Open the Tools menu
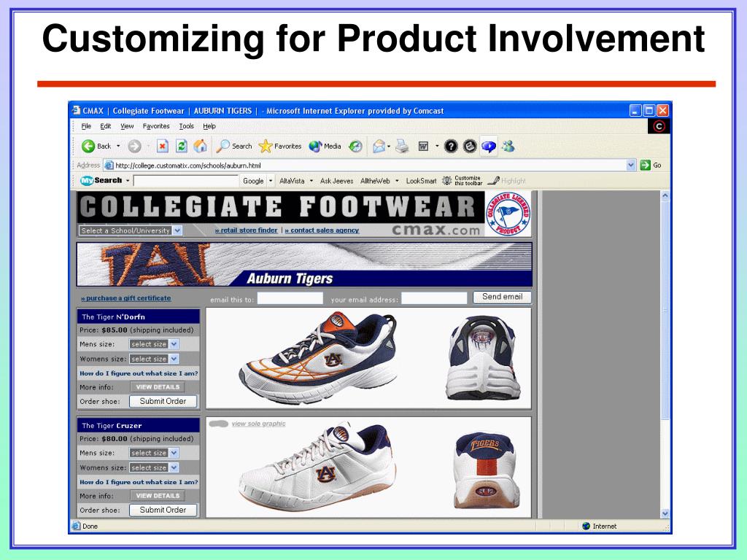The width and height of the screenshot is (747, 560). tap(186, 126)
